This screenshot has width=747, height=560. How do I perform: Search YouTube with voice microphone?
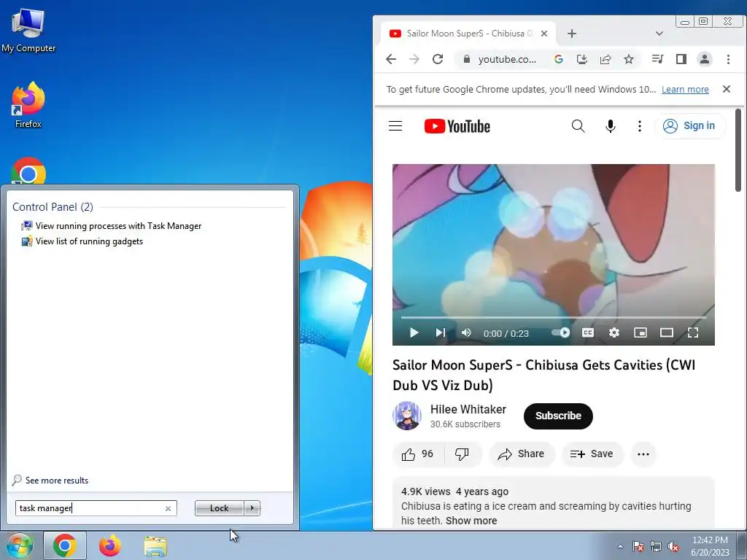click(x=611, y=125)
